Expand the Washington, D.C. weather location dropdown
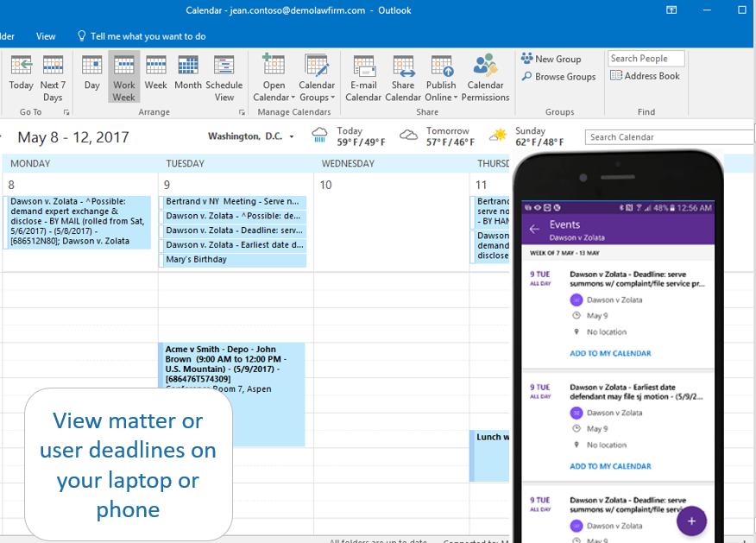 (x=292, y=137)
